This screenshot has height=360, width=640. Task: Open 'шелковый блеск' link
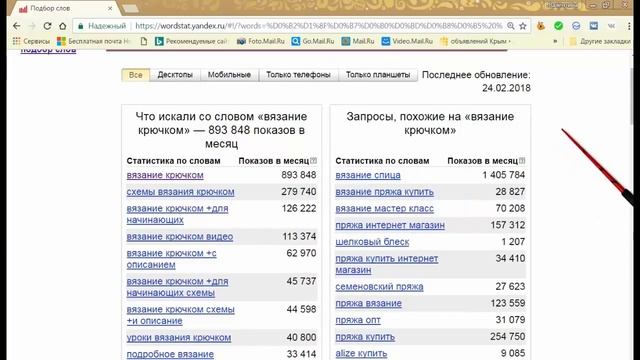tap(372, 242)
